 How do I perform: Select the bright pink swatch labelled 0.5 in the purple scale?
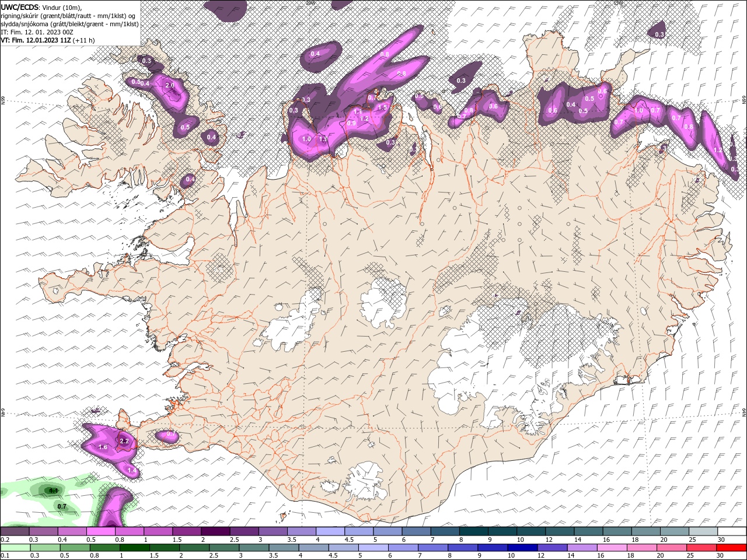pyautogui.click(x=100, y=531)
